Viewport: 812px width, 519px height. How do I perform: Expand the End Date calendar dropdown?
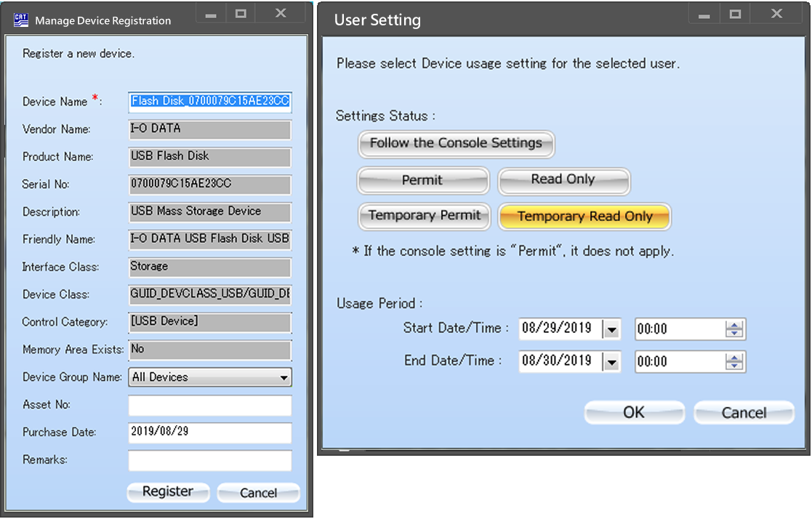(611, 361)
